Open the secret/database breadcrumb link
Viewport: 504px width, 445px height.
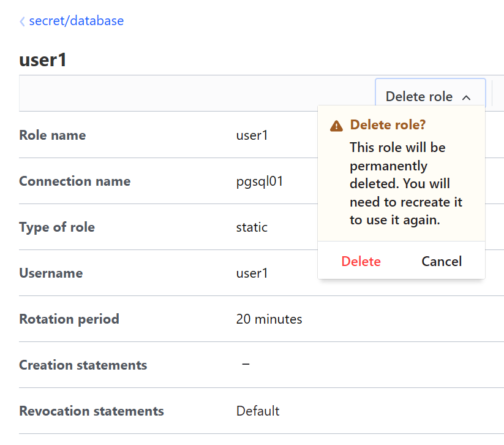tap(76, 21)
